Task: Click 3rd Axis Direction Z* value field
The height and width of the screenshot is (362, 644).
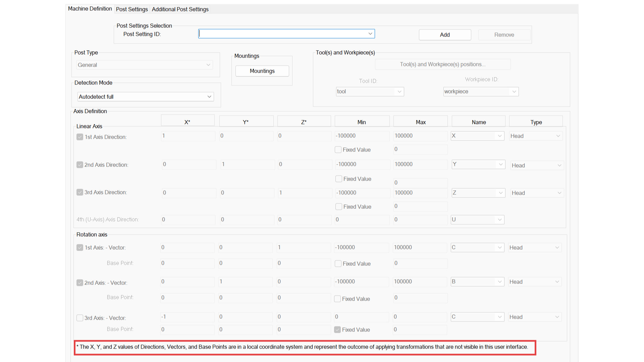Action: pos(305,193)
